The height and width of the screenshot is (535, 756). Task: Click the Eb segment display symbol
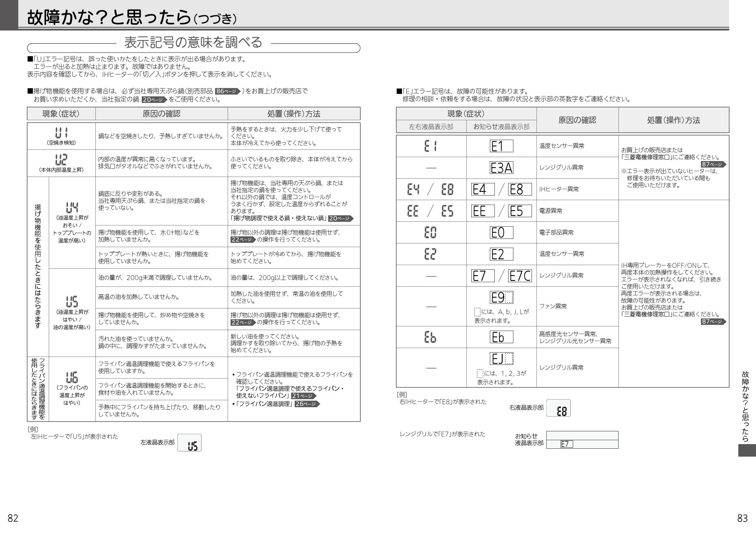tap(430, 337)
